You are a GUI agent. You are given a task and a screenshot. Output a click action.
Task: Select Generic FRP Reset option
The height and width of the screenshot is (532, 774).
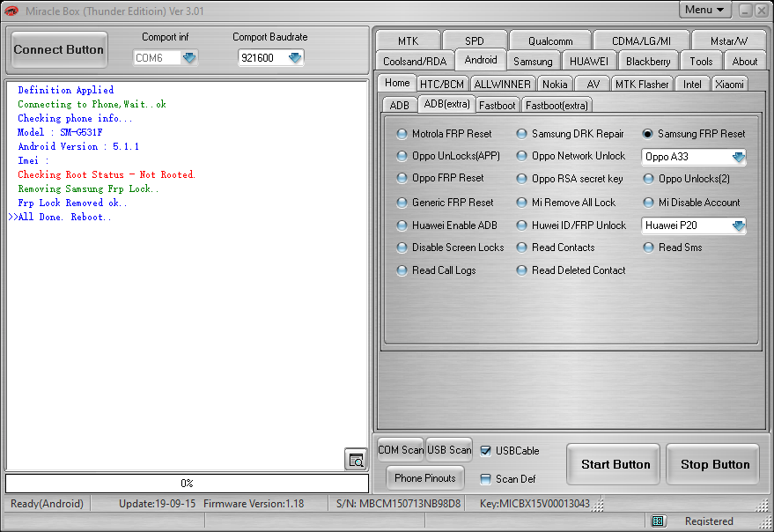[x=445, y=203]
